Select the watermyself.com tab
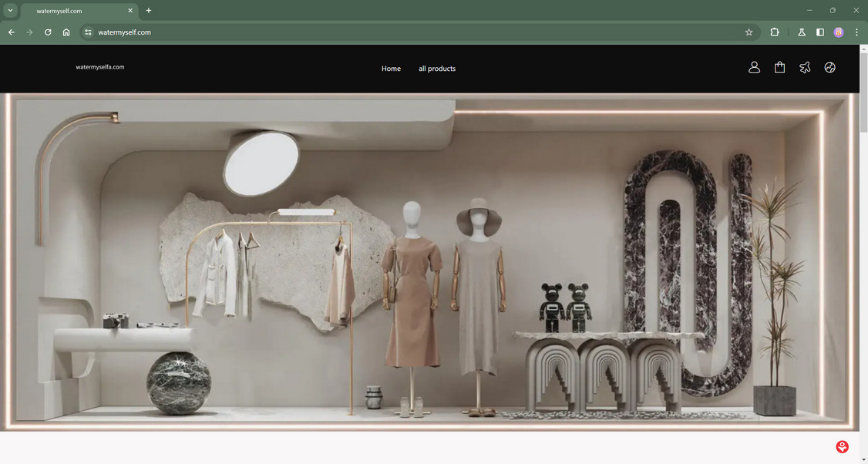Image resolution: width=868 pixels, height=464 pixels. (78, 11)
